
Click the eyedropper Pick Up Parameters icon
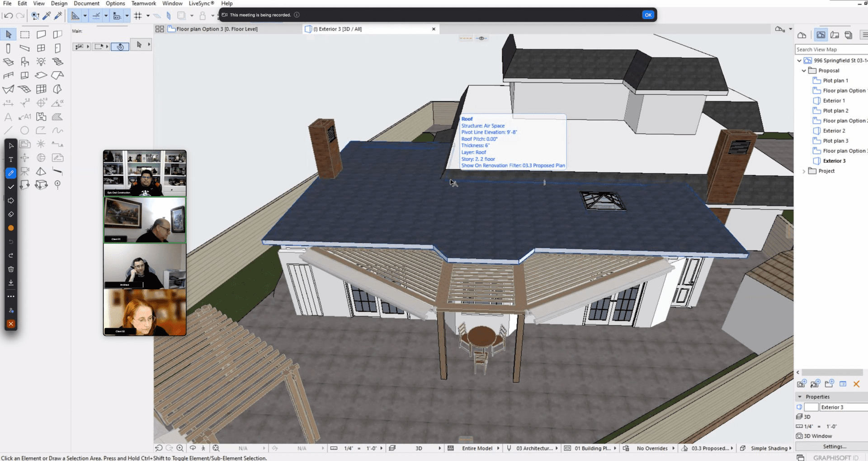[x=47, y=16]
